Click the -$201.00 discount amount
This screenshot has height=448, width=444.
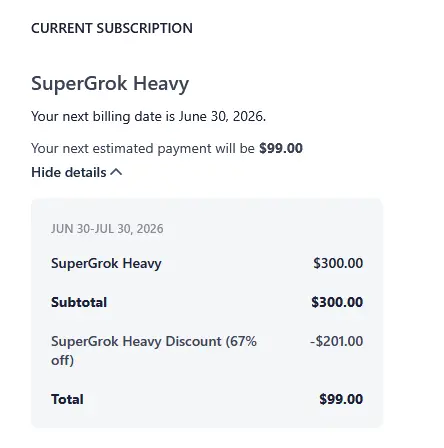[x=336, y=341]
